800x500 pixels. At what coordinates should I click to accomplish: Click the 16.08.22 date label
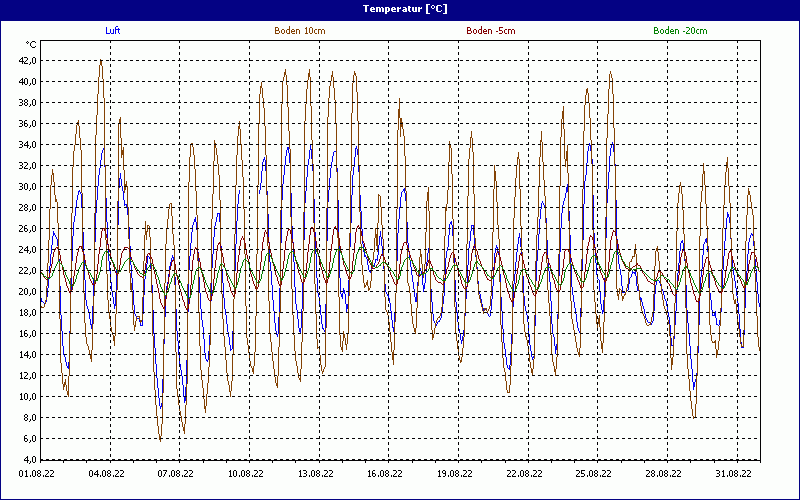tap(384, 475)
